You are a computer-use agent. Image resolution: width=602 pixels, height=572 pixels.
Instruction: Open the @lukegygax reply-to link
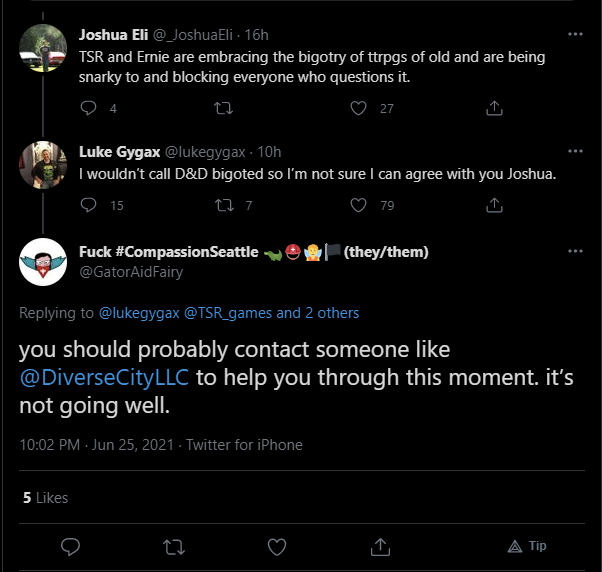point(139,313)
